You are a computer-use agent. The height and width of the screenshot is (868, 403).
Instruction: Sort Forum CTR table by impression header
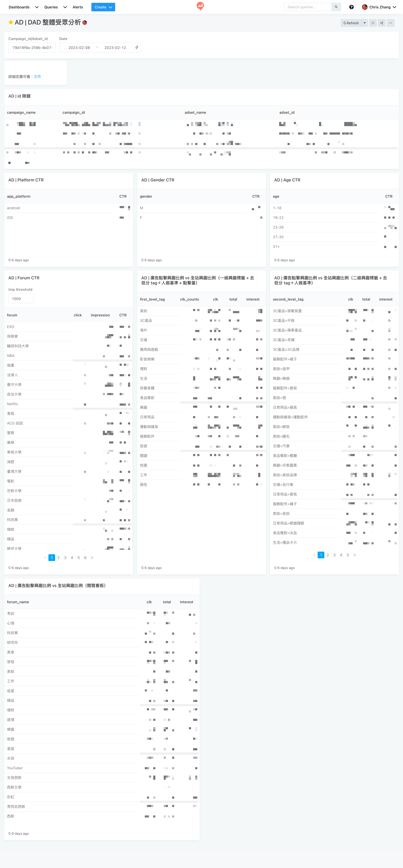[x=100, y=315]
